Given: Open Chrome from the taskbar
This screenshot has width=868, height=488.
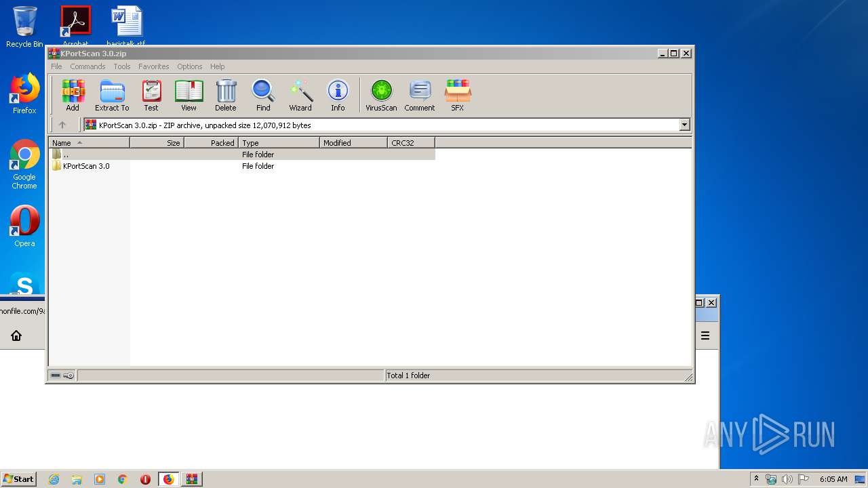Looking at the screenshot, I should point(122,479).
